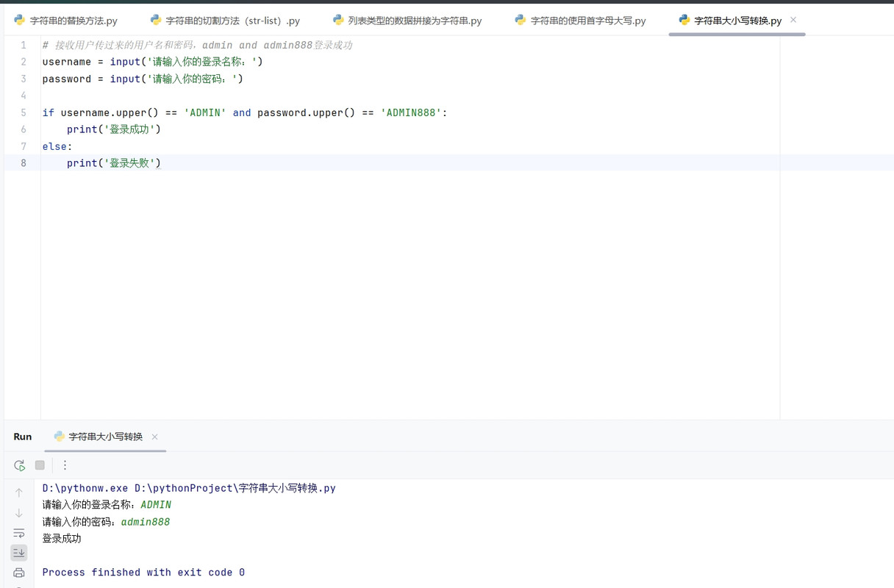Click print('登录失败') on line 8

114,163
